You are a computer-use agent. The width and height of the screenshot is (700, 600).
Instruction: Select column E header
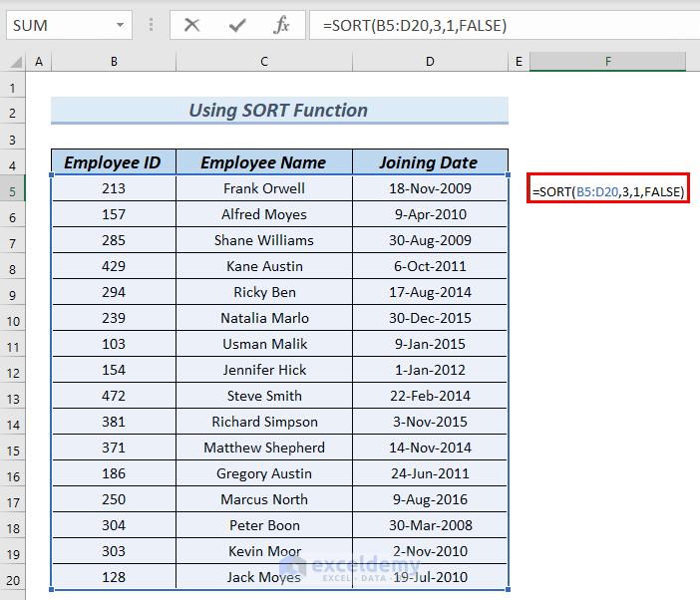coord(519,62)
